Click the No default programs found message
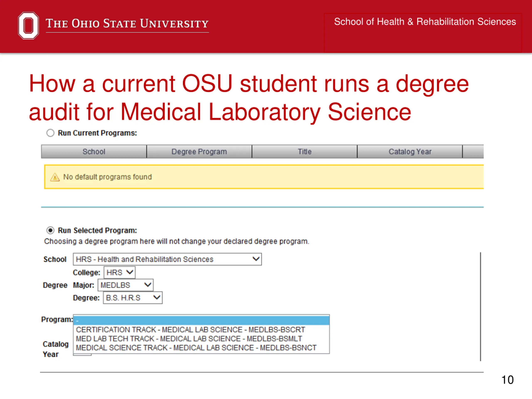 pos(107,177)
